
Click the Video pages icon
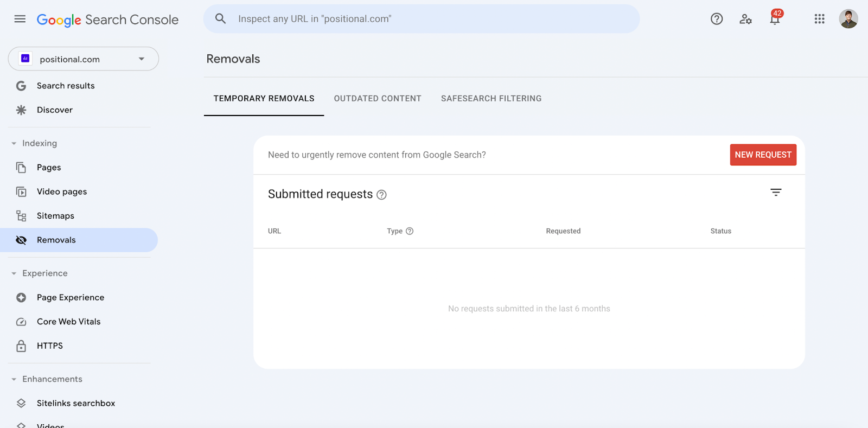coord(21,191)
